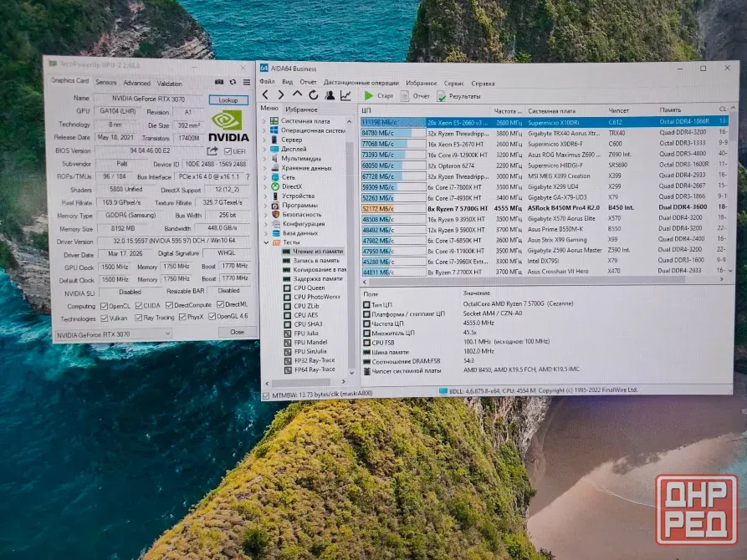Image resolution: width=747 pixels, height=560 pixels.
Task: Click the GPU-Z refresh icon
Action: [233, 82]
